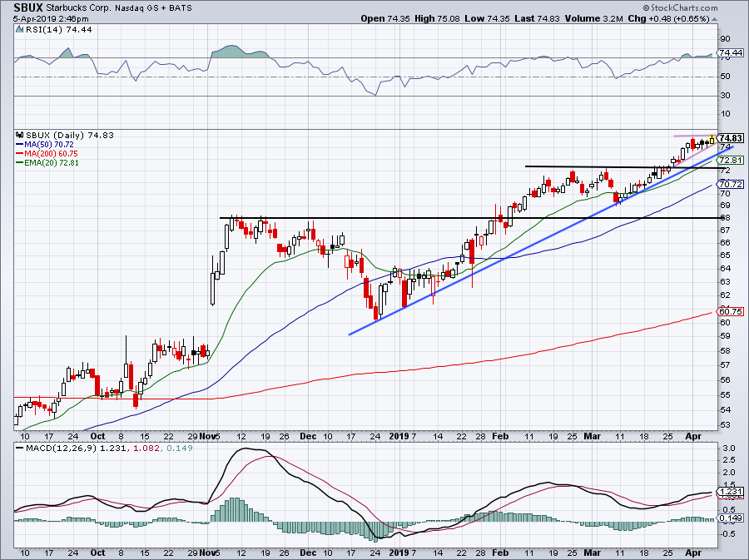The width and height of the screenshot is (749, 560).
Task: Click the MA(50) 70.72 legend entry
Action: click(x=49, y=145)
